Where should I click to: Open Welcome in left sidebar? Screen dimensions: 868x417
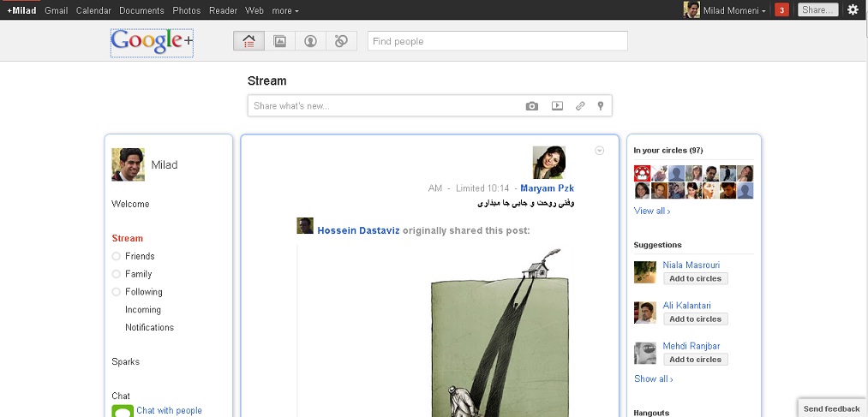[130, 204]
